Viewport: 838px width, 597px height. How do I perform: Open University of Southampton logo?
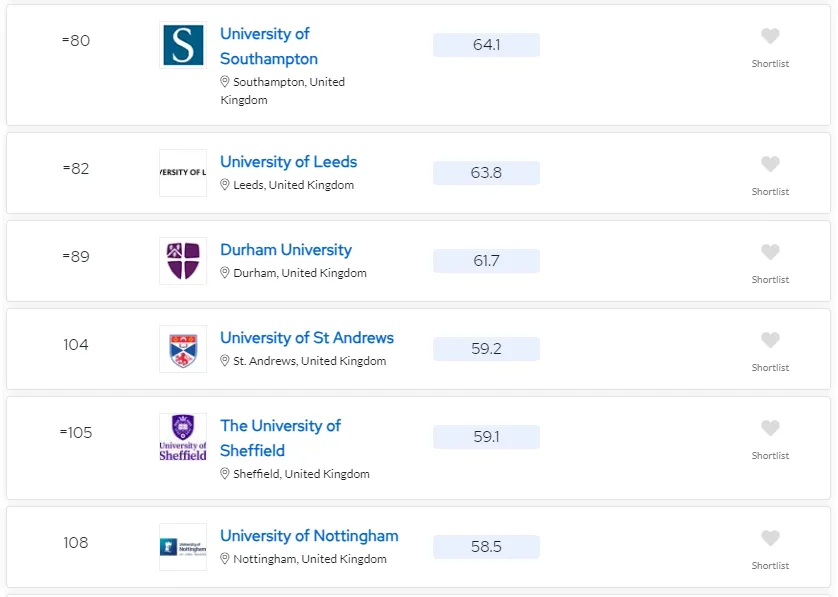tap(183, 45)
